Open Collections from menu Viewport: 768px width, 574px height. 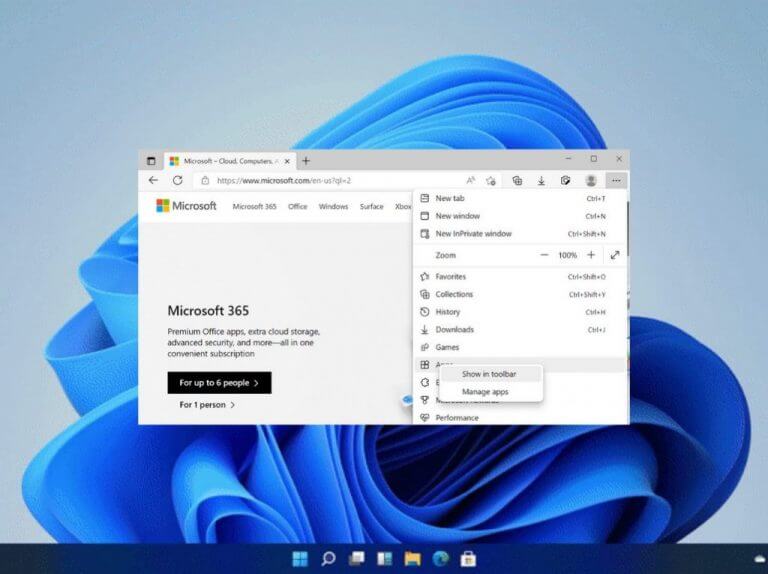tap(520, 294)
